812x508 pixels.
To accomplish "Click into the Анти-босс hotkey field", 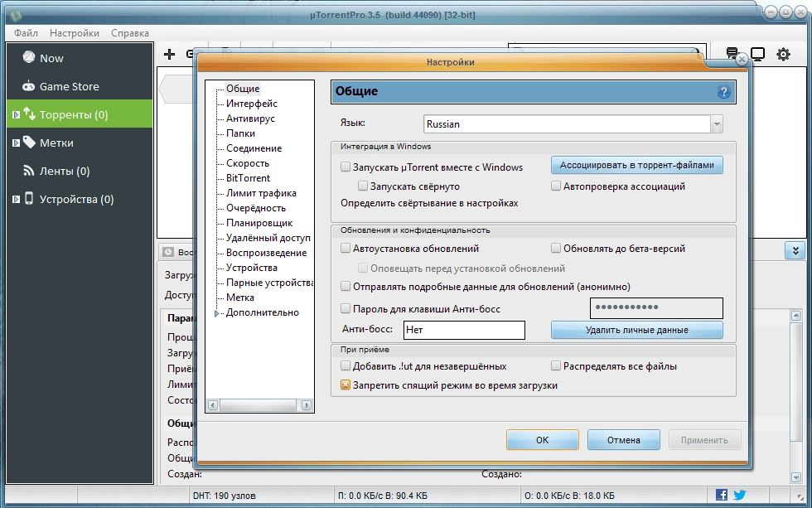I will (464, 330).
